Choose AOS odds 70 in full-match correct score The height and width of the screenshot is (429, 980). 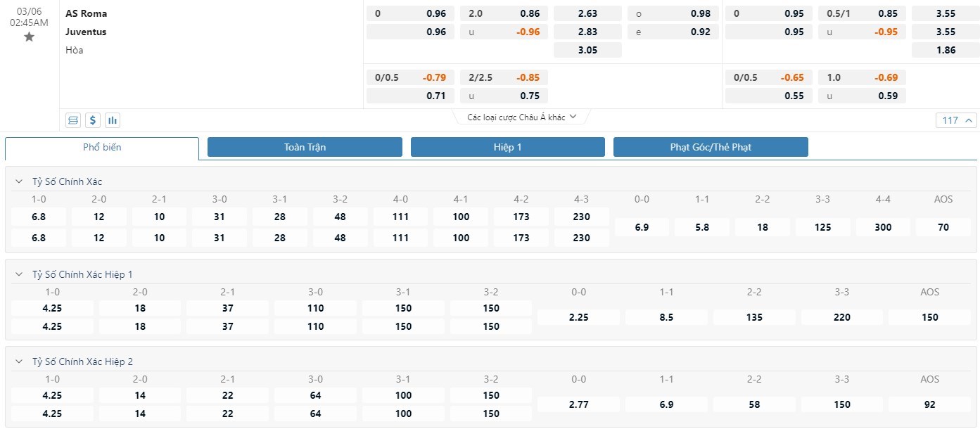click(x=943, y=227)
